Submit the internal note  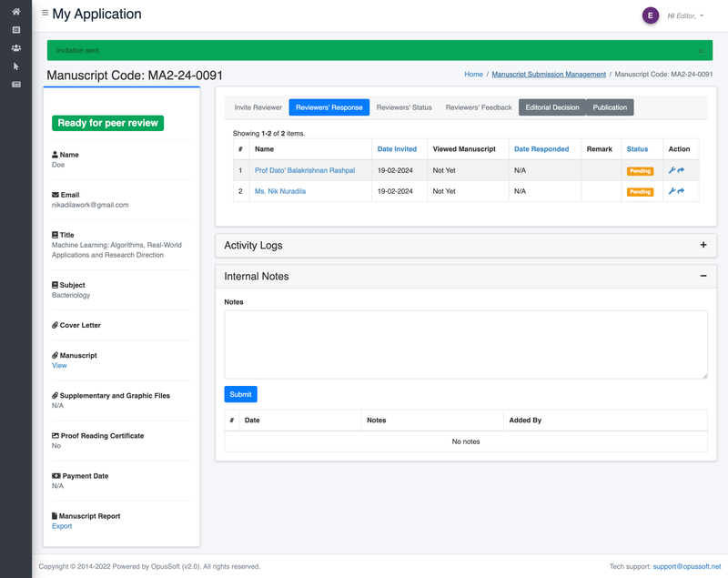(240, 394)
